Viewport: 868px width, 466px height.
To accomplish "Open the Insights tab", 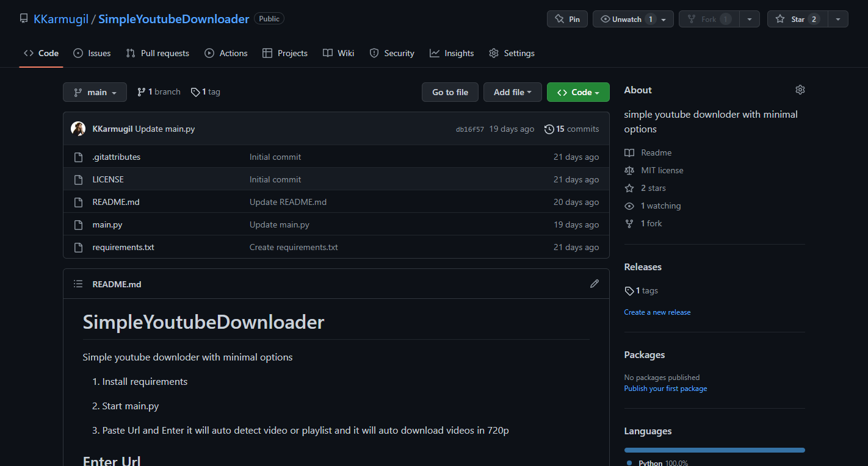I will pyautogui.click(x=452, y=53).
